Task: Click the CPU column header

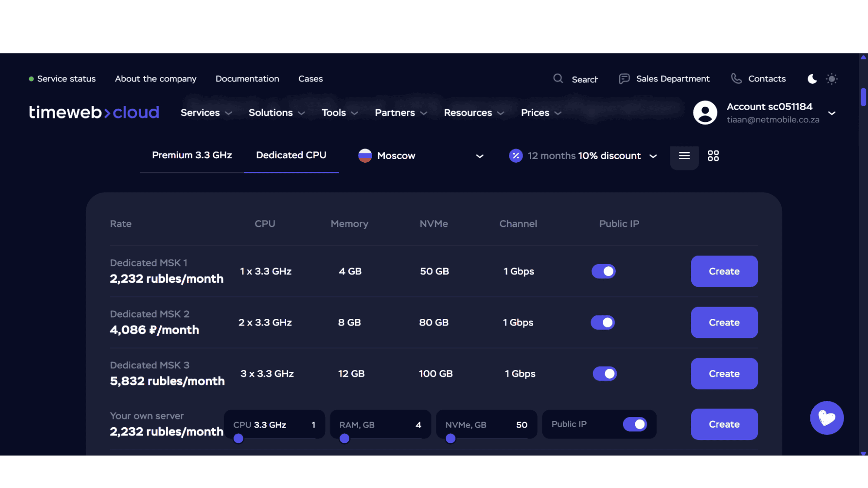Action: pyautogui.click(x=265, y=224)
